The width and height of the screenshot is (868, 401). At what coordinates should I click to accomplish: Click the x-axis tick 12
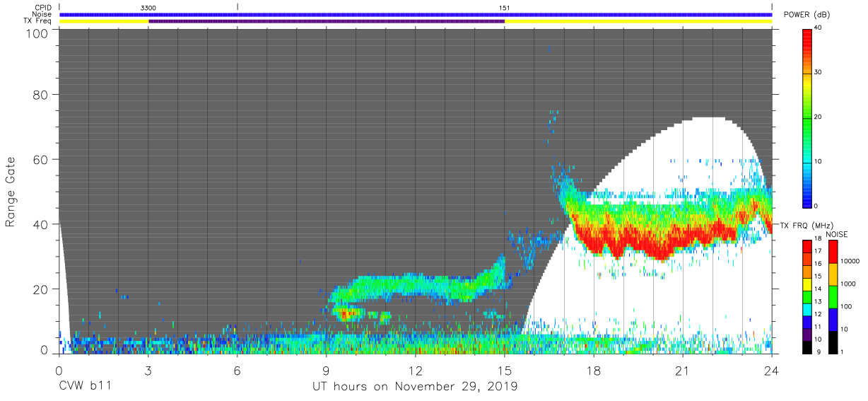click(x=416, y=370)
